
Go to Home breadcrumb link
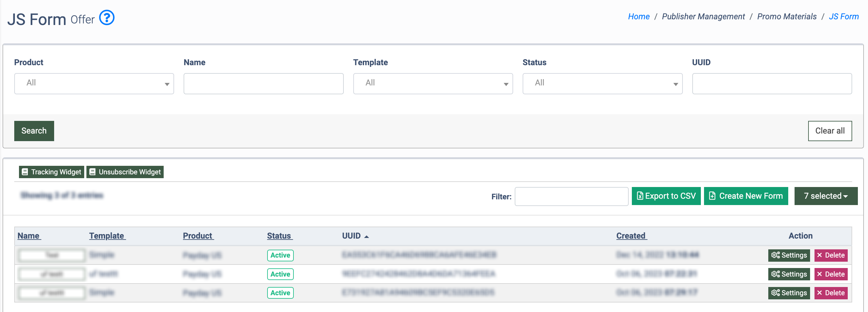(638, 16)
